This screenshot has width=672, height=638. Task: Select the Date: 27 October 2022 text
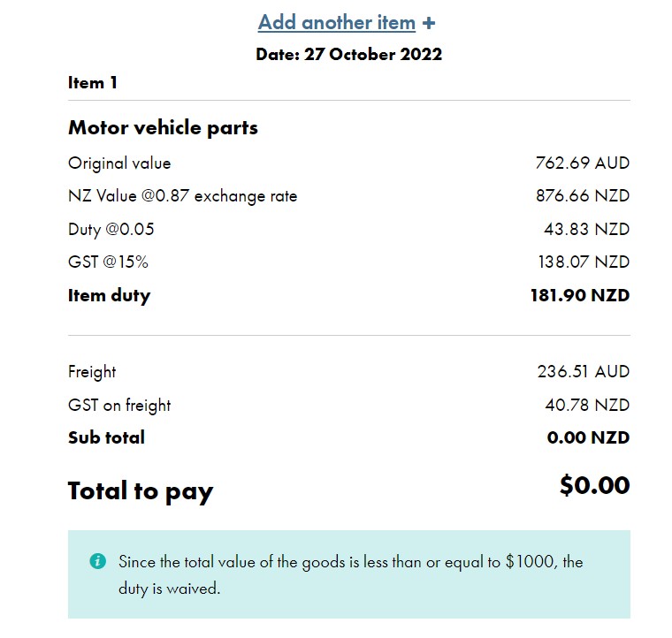tap(349, 55)
